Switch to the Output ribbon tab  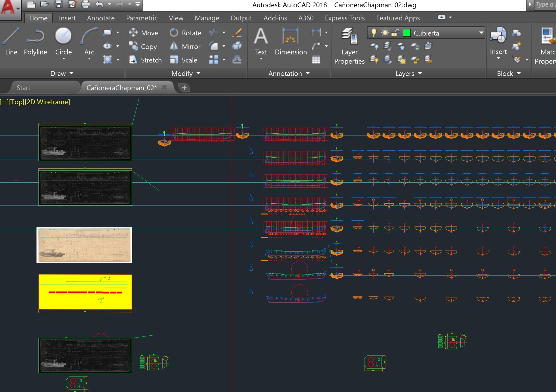pos(241,18)
